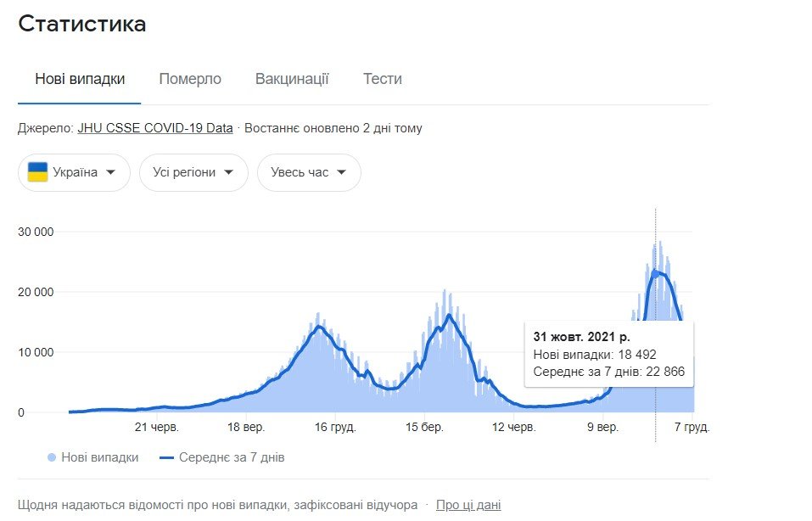The height and width of the screenshot is (521, 812).
Task: Click the dropdown arrow next to Україна
Action: [x=111, y=172]
